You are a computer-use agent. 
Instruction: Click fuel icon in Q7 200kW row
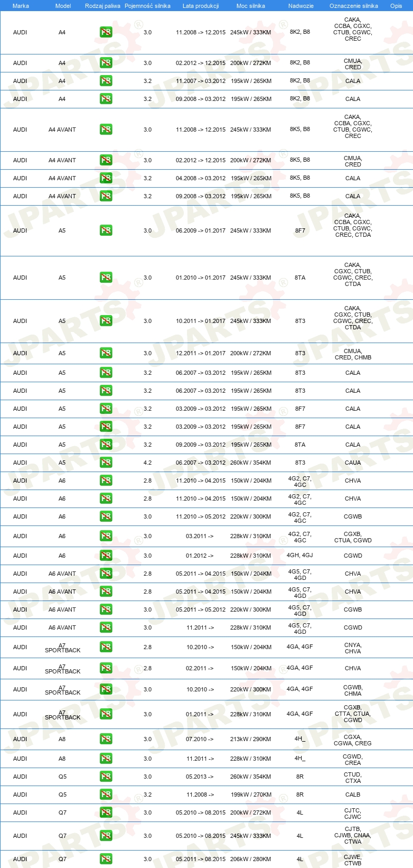(x=106, y=812)
